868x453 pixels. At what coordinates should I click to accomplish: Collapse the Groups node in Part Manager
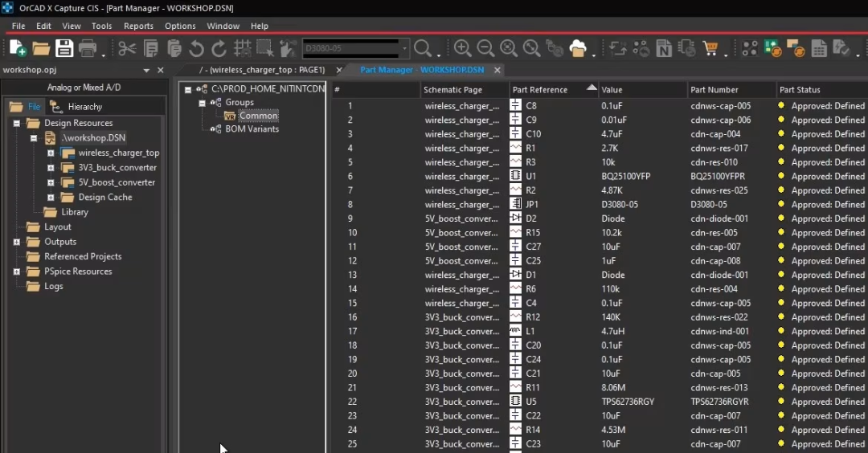[202, 103]
